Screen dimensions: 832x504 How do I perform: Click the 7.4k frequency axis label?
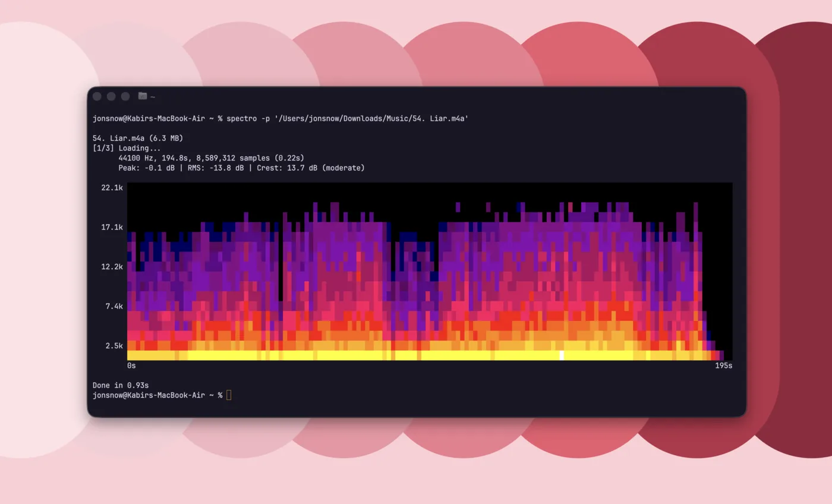tap(114, 306)
